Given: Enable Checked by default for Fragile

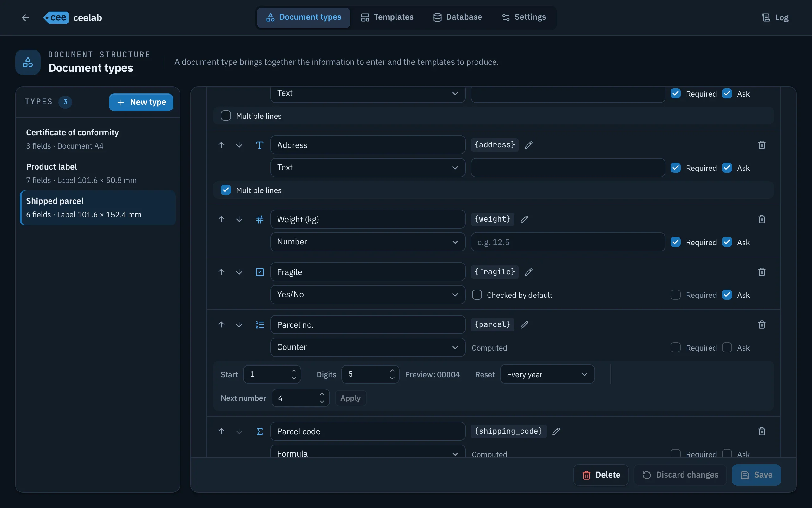Looking at the screenshot, I should pos(477,295).
